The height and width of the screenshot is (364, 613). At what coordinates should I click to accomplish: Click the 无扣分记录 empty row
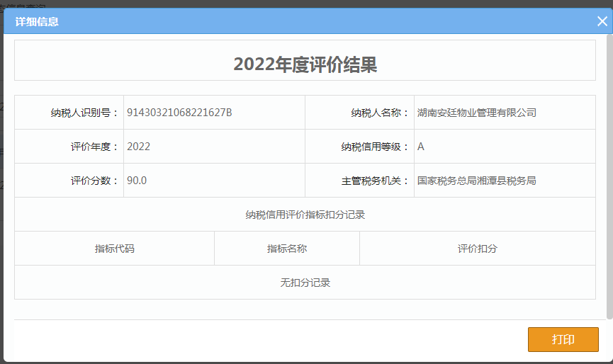(305, 283)
